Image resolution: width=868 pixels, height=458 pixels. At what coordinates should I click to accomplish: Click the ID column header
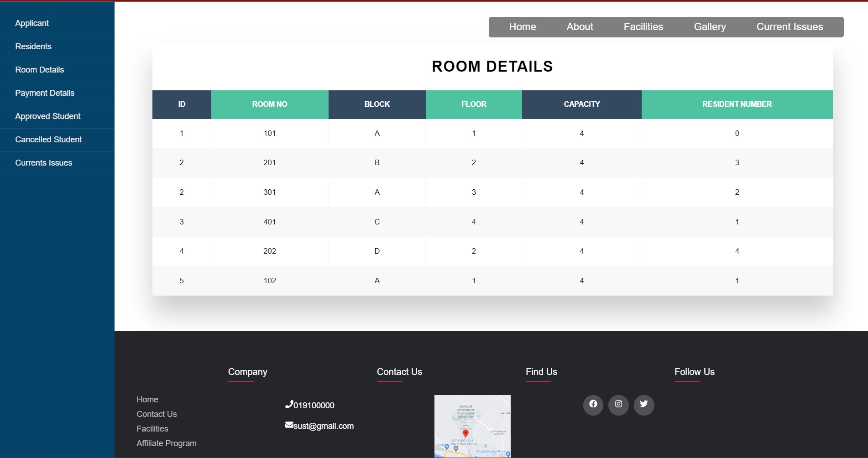pyautogui.click(x=182, y=104)
